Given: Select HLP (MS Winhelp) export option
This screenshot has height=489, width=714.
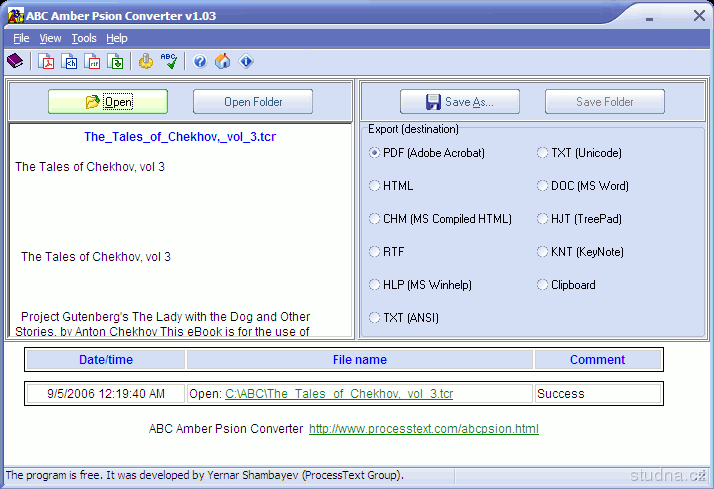Looking at the screenshot, I should [420, 285].
